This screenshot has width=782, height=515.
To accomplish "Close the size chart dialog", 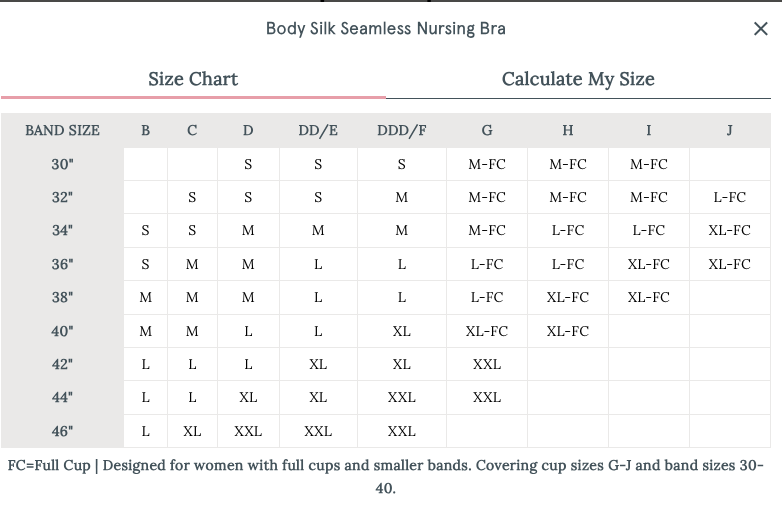I will (760, 29).
